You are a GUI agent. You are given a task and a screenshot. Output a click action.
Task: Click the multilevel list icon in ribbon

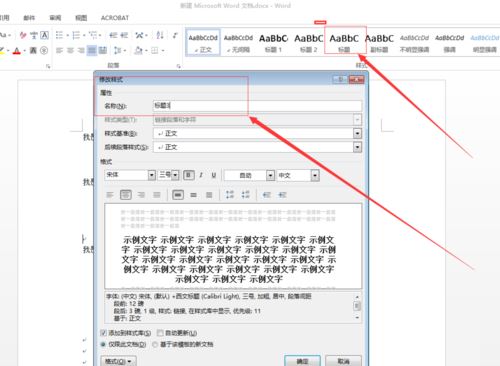pyautogui.click(x=93, y=35)
